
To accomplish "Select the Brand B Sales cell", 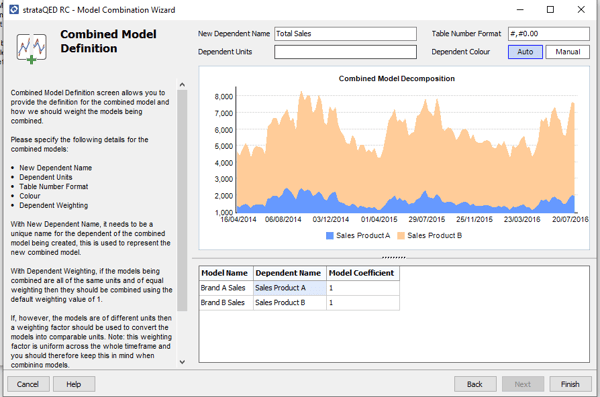I will 226,303.
